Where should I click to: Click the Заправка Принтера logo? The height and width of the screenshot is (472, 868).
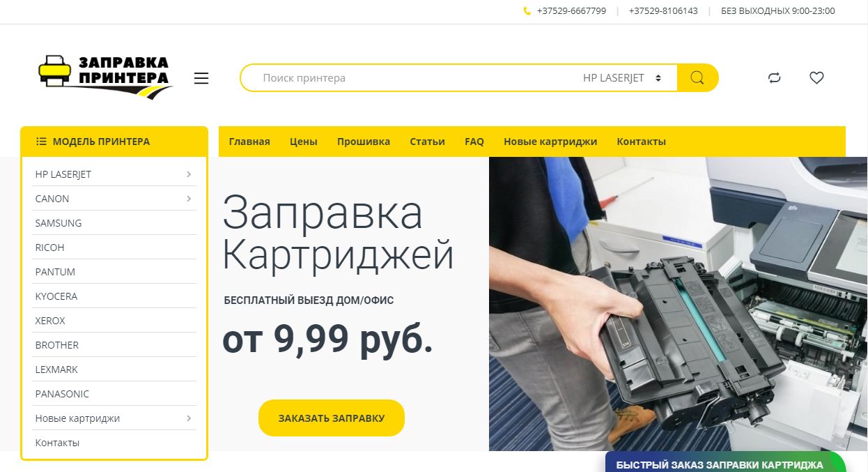click(105, 76)
